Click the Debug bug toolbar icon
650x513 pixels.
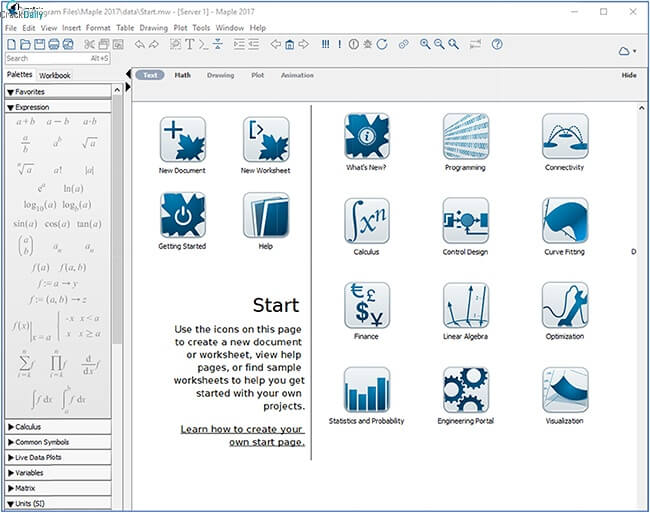click(x=367, y=44)
